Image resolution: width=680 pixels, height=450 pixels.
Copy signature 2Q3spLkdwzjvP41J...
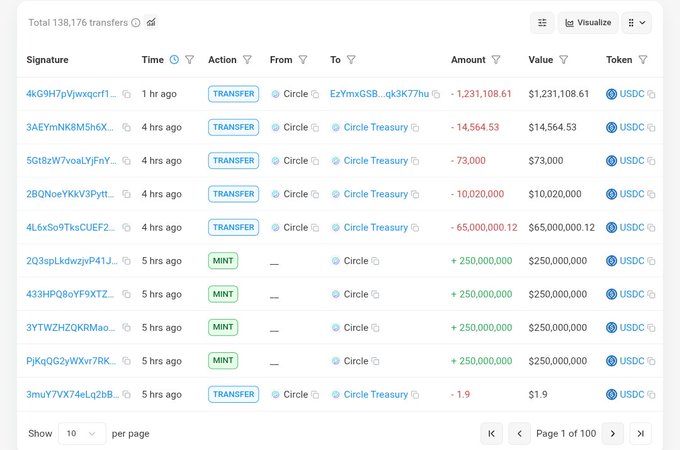[127, 261]
